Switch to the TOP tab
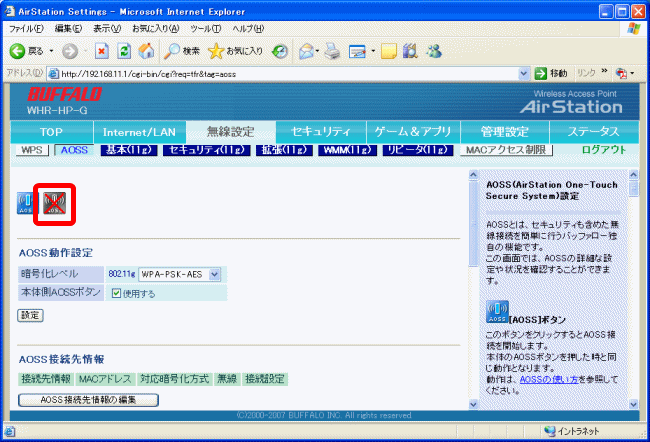Image resolution: width=650 pixels, height=442 pixels. [x=51, y=132]
